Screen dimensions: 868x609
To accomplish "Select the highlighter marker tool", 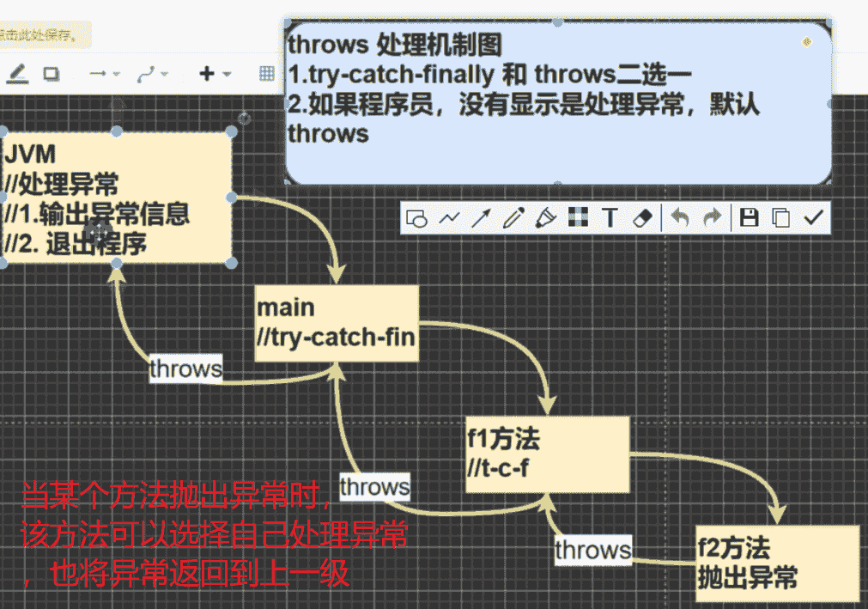I will tap(545, 218).
